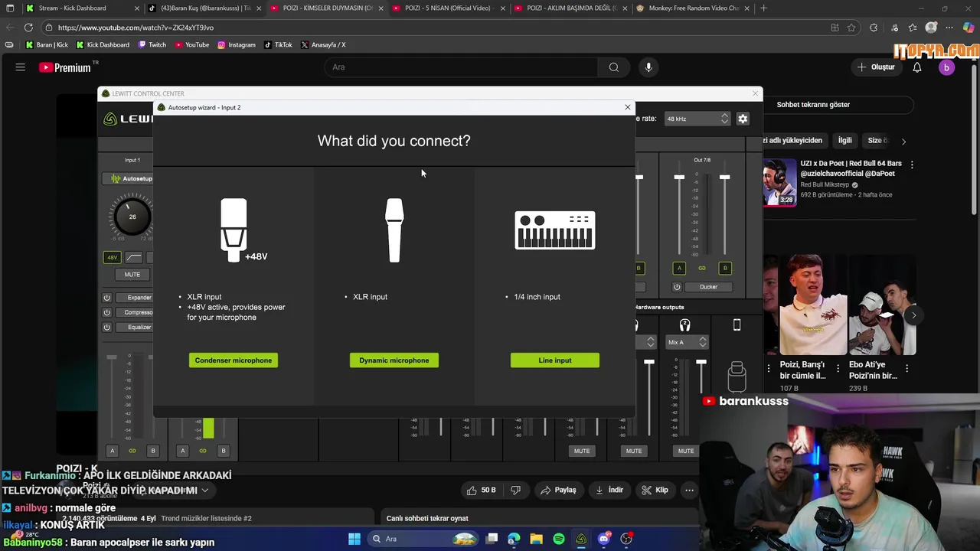
Task: Switch to POIZI - AKLIM BAŞIMDA DEĞİL tab
Action: 570,8
